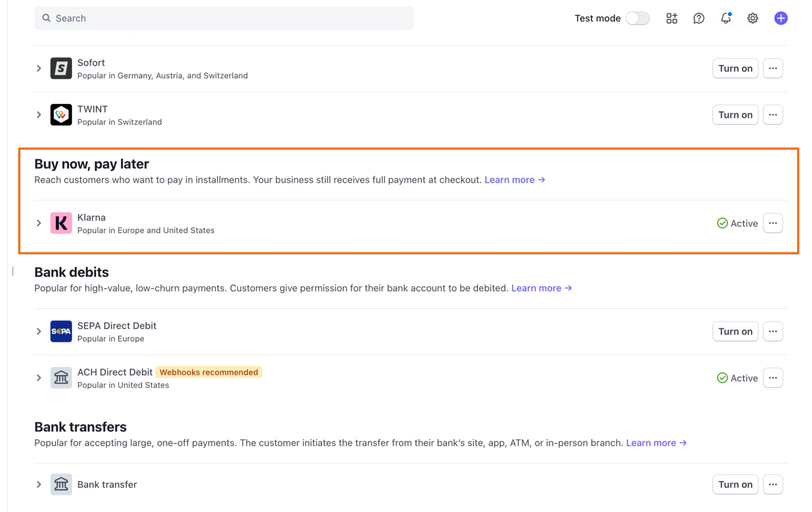This screenshot has width=812, height=512.
Task: Open more options for Sofort
Action: coord(773,68)
